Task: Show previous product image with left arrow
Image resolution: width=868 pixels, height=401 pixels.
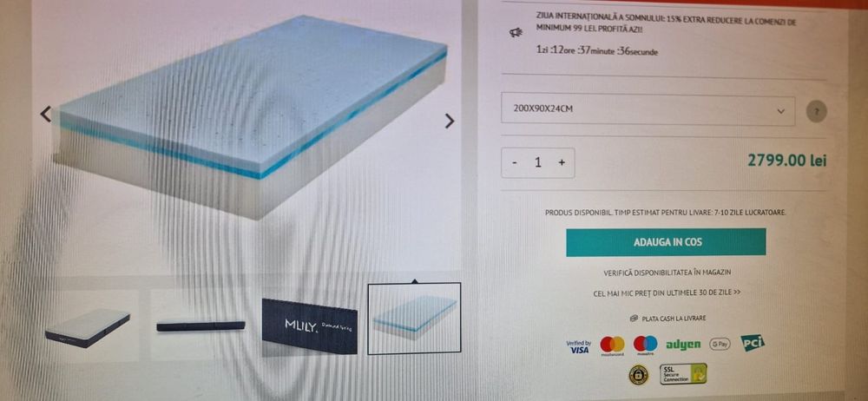Action: click(46, 114)
